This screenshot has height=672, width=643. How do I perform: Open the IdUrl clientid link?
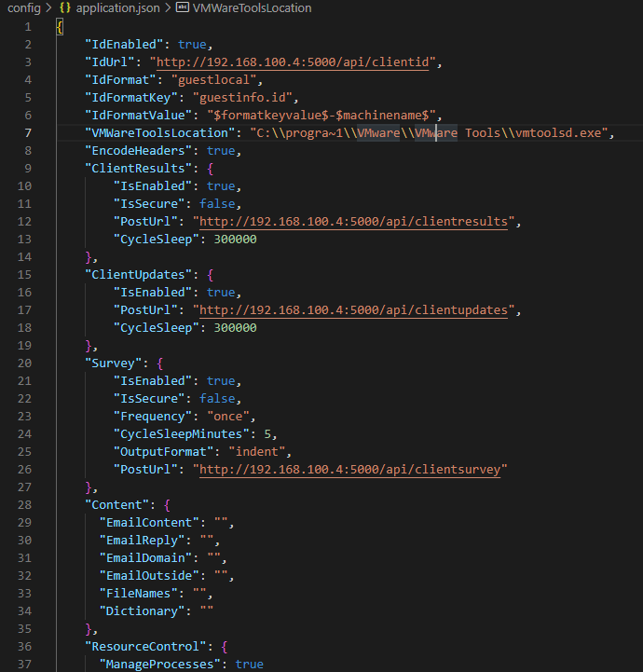click(x=293, y=62)
